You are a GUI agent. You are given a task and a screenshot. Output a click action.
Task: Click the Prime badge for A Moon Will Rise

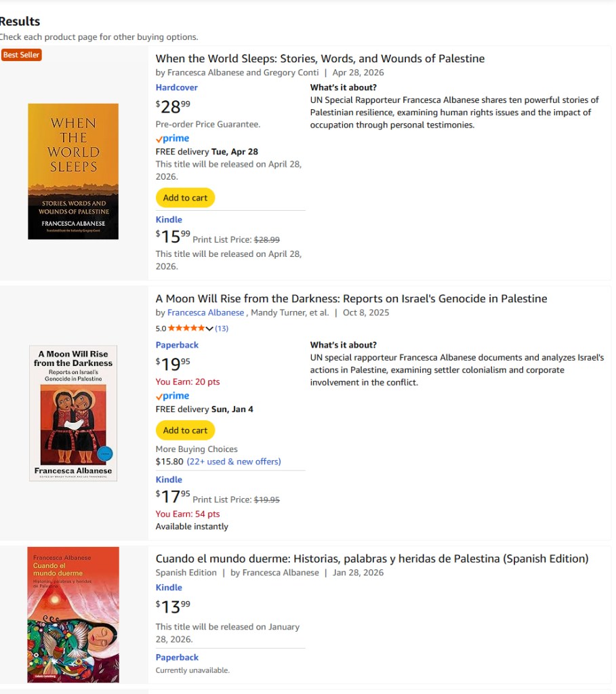pos(171,396)
